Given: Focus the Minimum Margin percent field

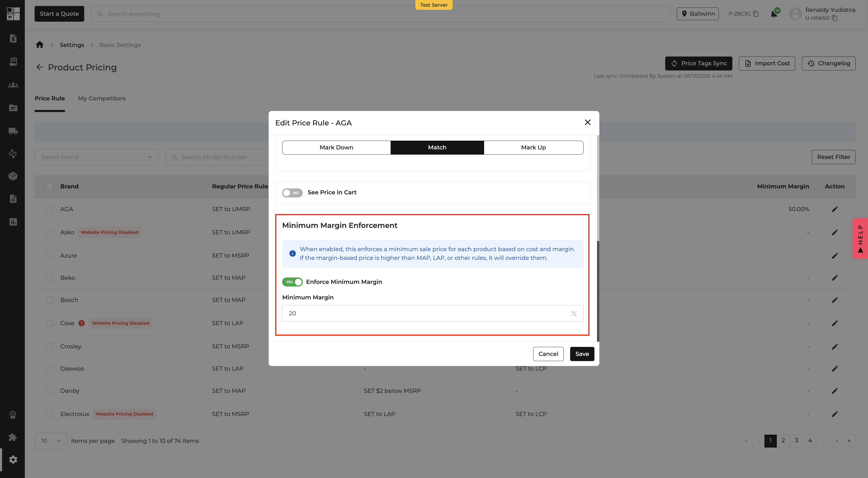Looking at the screenshot, I should (x=433, y=313).
